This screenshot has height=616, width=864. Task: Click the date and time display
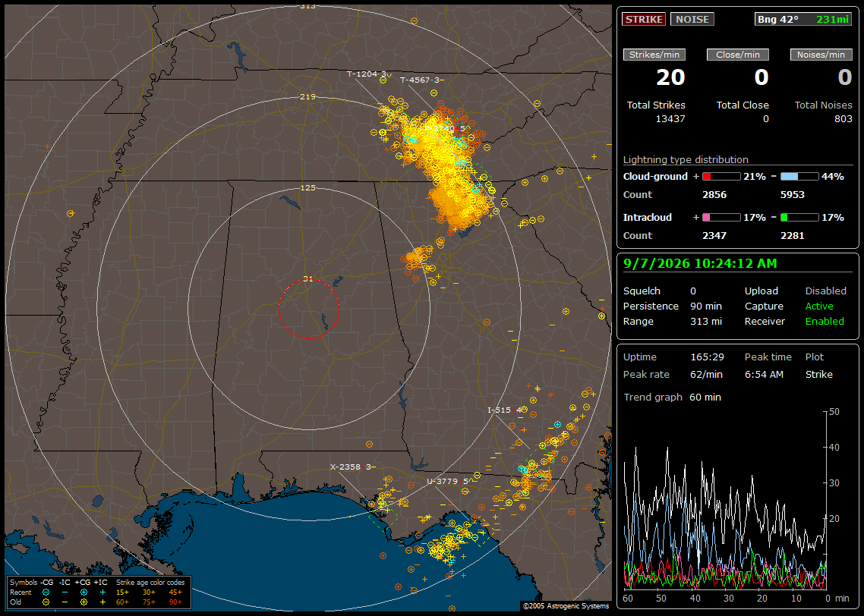point(700,264)
